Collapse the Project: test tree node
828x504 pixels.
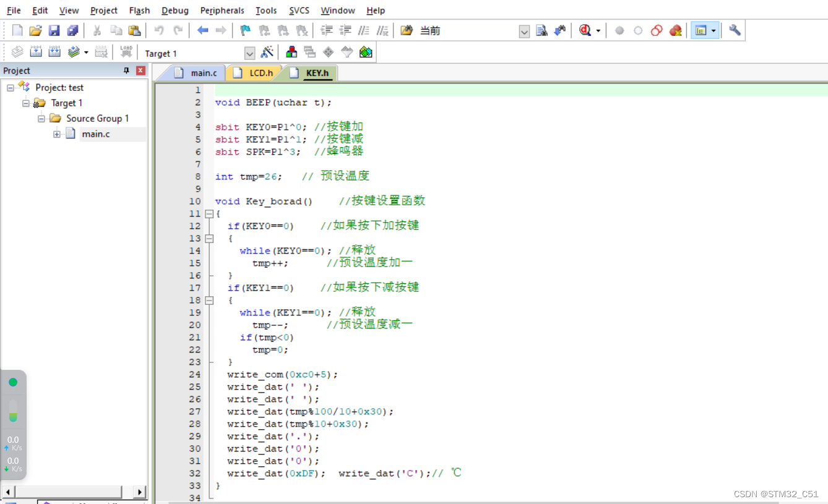click(x=11, y=88)
